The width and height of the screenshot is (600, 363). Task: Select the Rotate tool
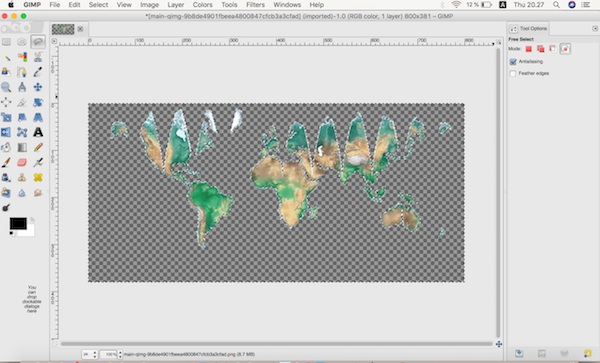(38, 102)
